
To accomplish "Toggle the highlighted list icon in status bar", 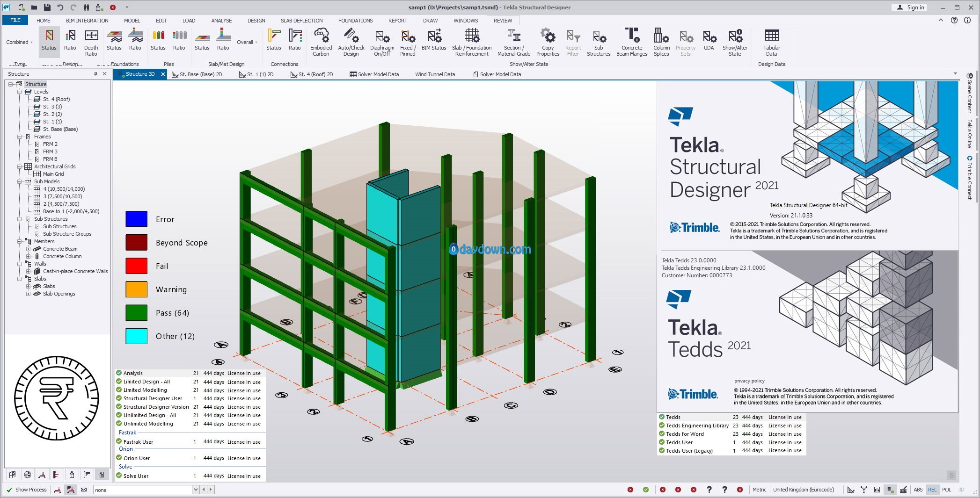I will click(890, 490).
